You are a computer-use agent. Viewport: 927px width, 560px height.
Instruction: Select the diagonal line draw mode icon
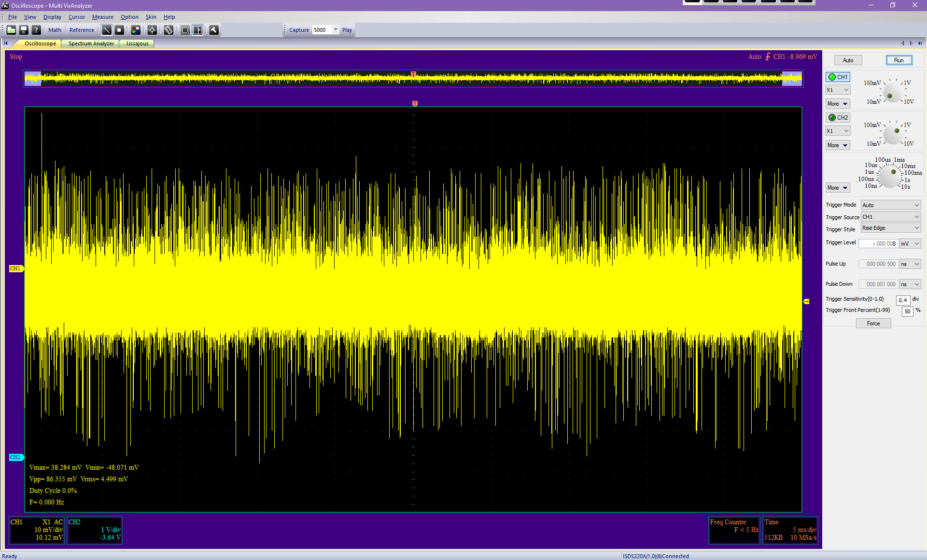pos(107,30)
